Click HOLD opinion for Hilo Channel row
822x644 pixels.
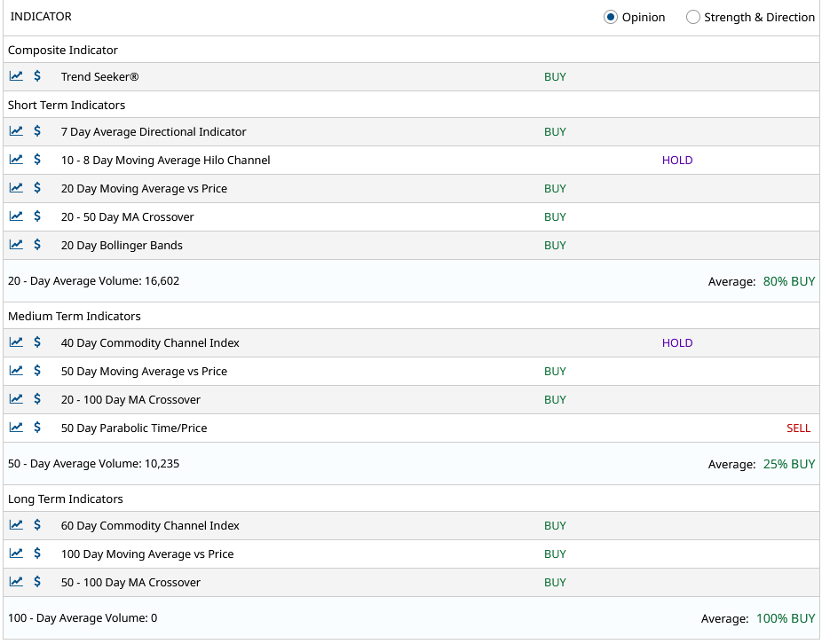(x=677, y=161)
